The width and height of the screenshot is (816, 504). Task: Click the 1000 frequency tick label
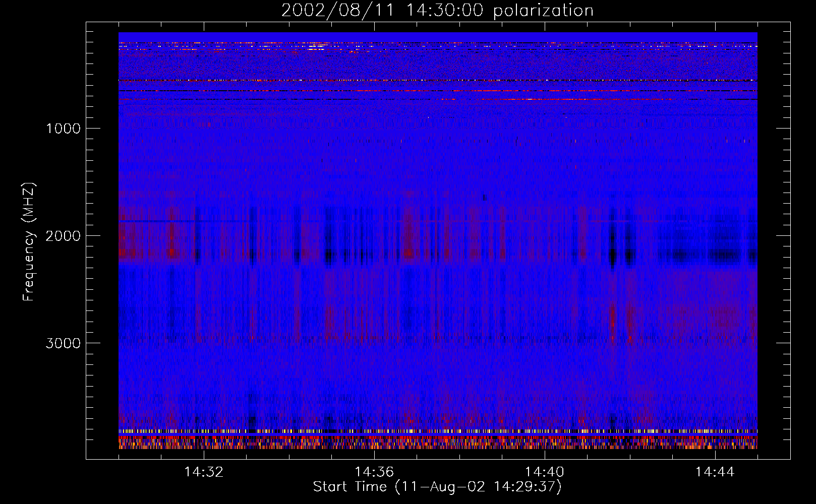pyautogui.click(x=64, y=129)
